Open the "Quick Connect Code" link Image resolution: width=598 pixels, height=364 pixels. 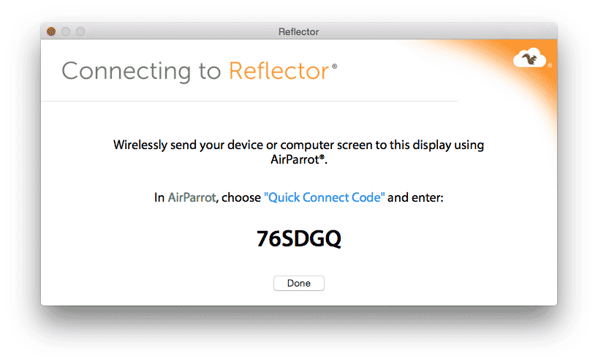(324, 198)
